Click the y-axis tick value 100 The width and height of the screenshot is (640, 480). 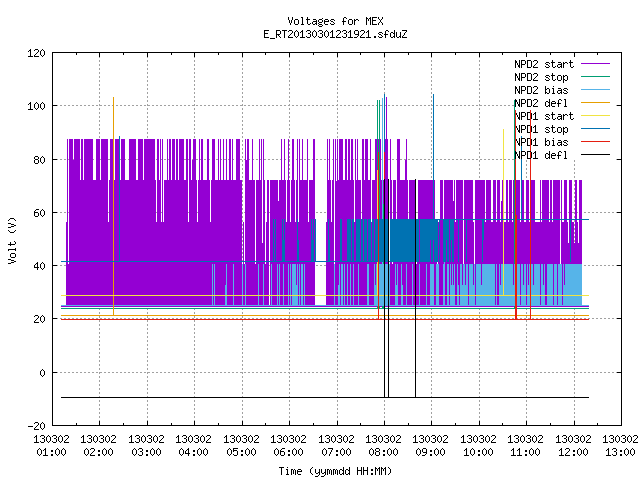click(x=36, y=106)
